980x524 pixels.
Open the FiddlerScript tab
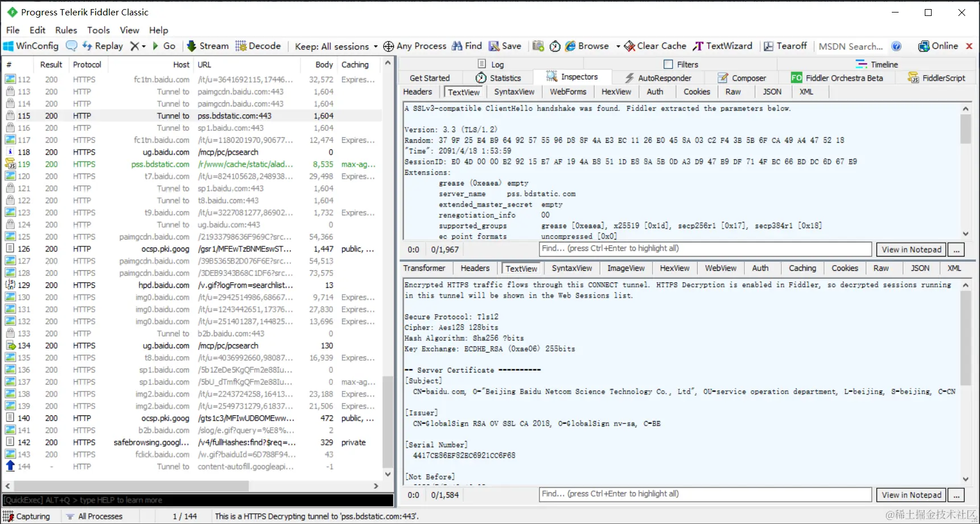coord(937,78)
